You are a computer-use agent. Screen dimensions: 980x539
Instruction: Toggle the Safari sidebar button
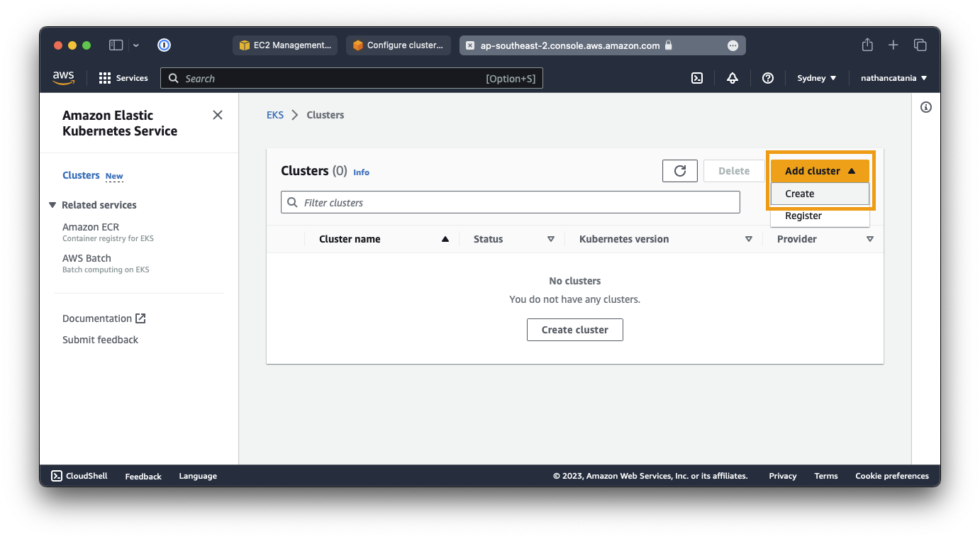[116, 45]
